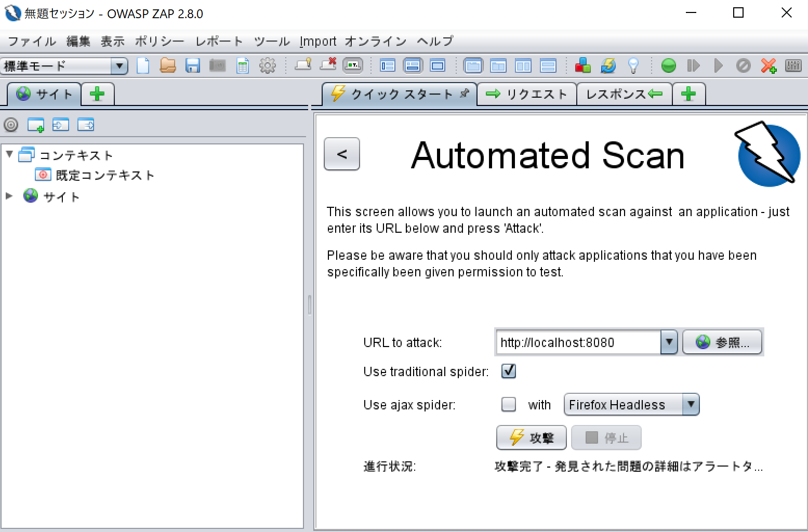
Task: Open ZAP options via the gear icon
Action: [267, 65]
